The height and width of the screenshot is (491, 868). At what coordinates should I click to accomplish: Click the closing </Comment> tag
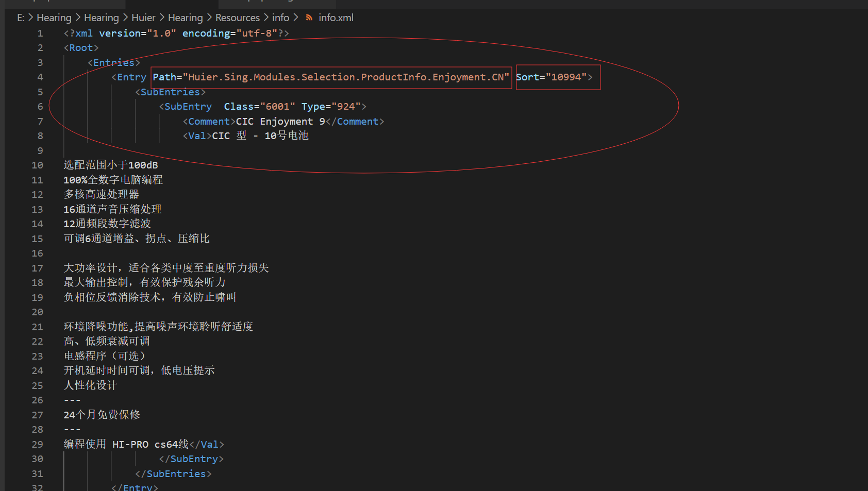click(x=355, y=121)
